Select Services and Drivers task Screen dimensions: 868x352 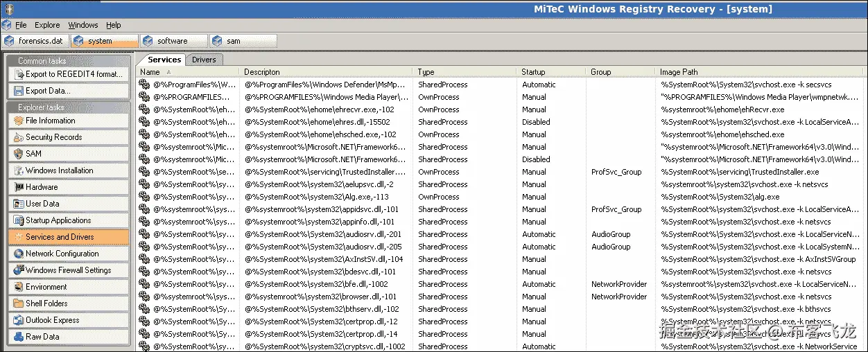[x=68, y=237]
